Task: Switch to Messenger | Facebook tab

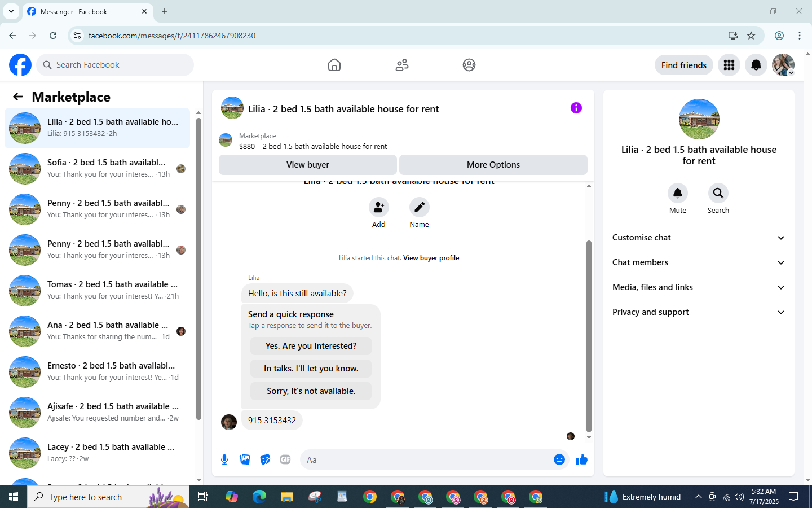Action: [87, 12]
